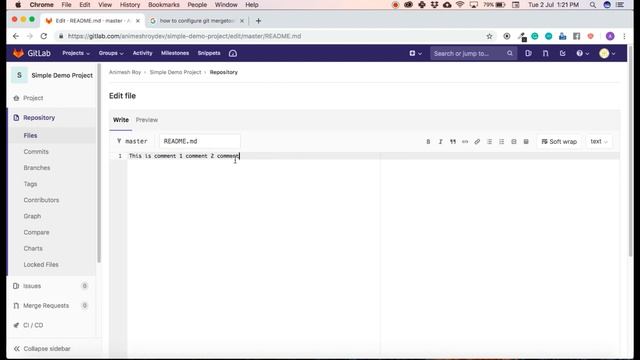Apply bold formatting in the editor toolbar

click(428, 142)
